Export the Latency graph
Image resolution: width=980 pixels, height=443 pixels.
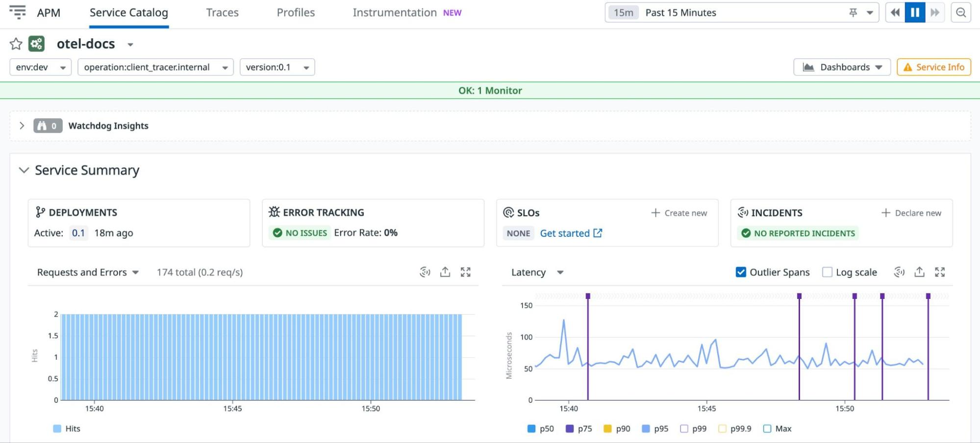[919, 272]
